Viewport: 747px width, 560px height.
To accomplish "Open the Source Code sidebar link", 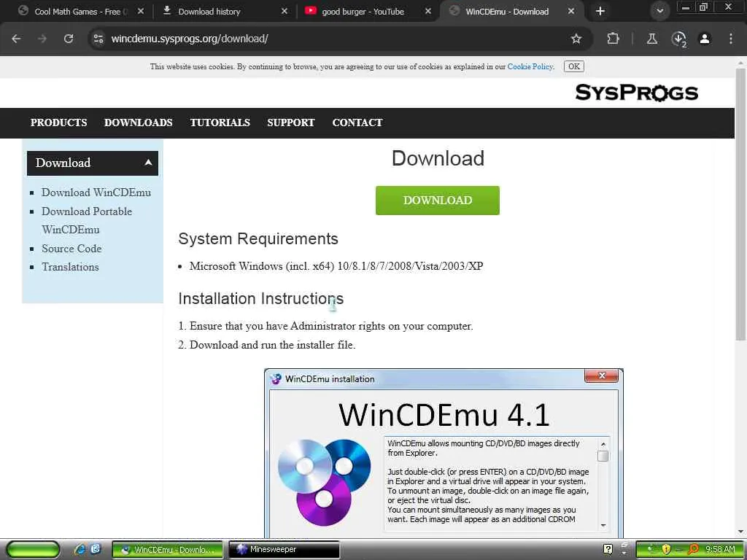I will click(71, 249).
